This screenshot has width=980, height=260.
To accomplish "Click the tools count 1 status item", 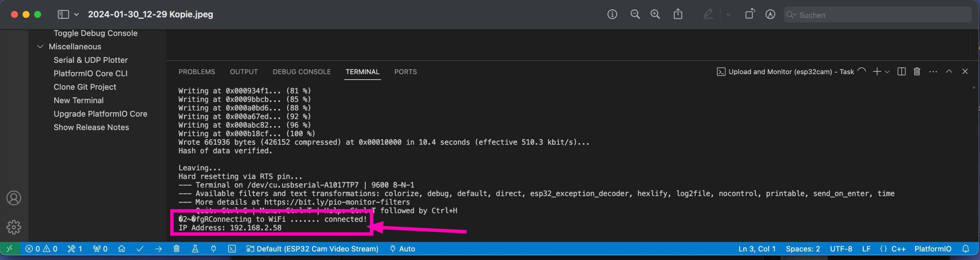I will coord(75,249).
